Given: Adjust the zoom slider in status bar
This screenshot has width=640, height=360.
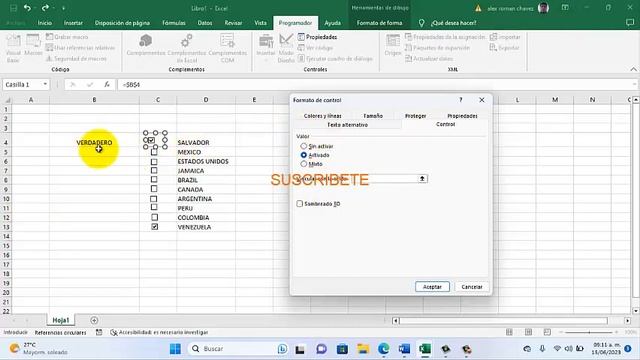Looking at the screenshot, I should pos(589,333).
